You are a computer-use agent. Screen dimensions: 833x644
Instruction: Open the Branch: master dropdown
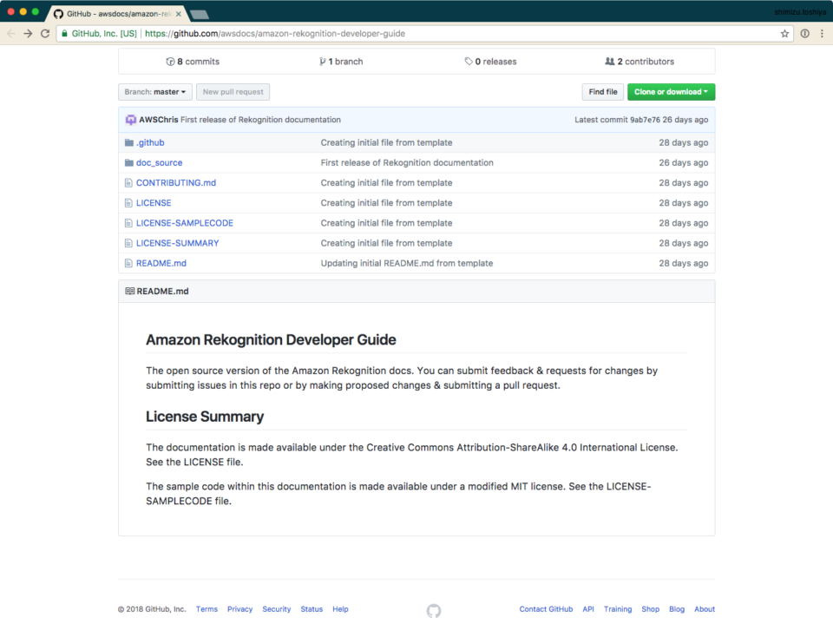pos(154,91)
